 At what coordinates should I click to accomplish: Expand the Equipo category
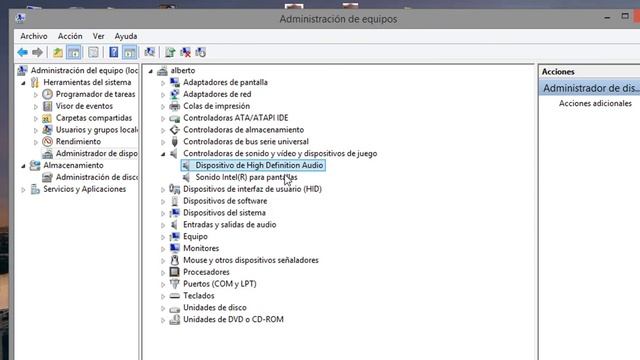(x=163, y=237)
